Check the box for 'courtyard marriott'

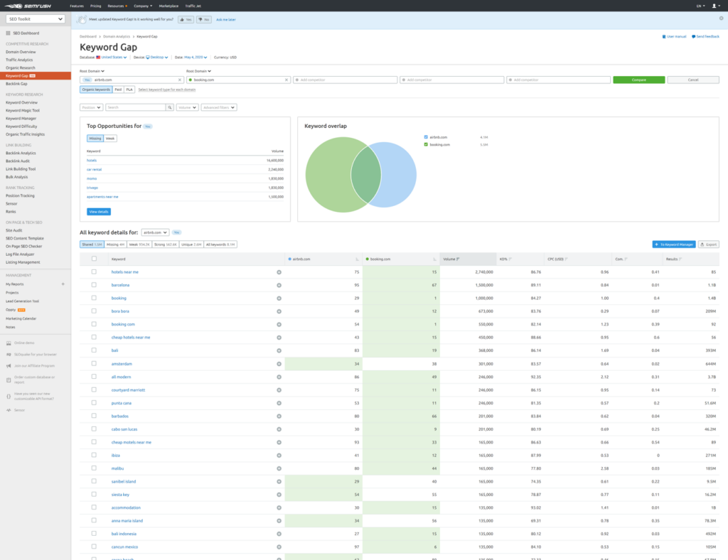point(94,389)
